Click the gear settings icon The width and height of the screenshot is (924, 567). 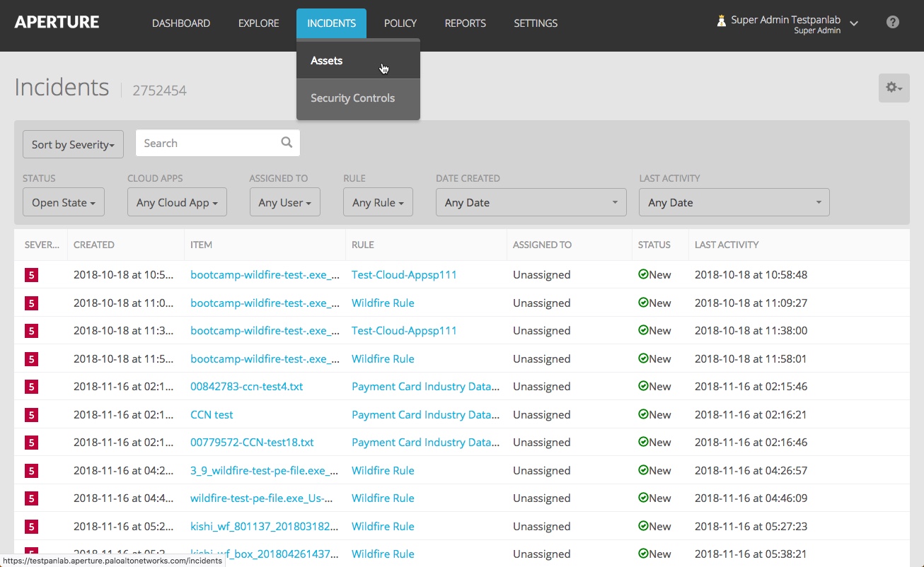[893, 88]
